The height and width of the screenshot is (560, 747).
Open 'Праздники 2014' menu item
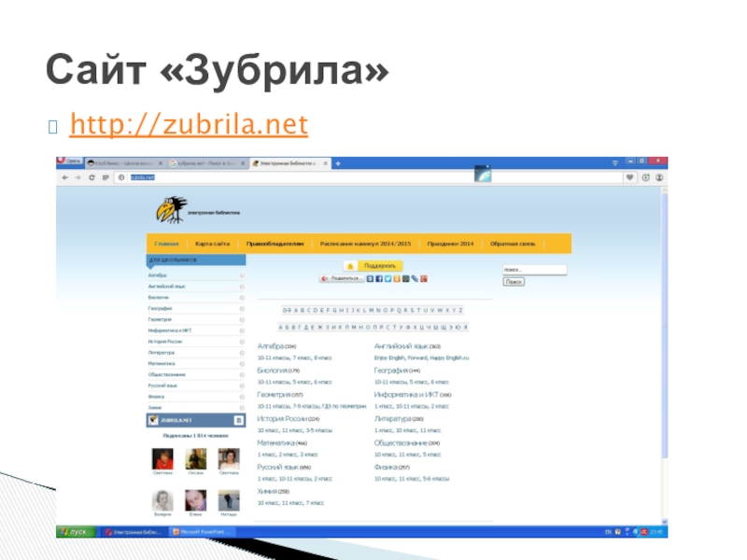(x=450, y=244)
